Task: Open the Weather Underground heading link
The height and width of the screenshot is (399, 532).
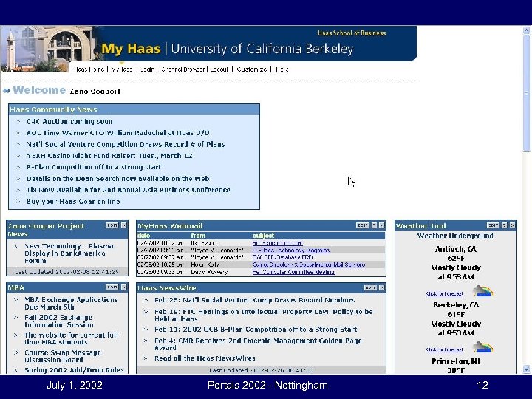Action: tap(455, 236)
